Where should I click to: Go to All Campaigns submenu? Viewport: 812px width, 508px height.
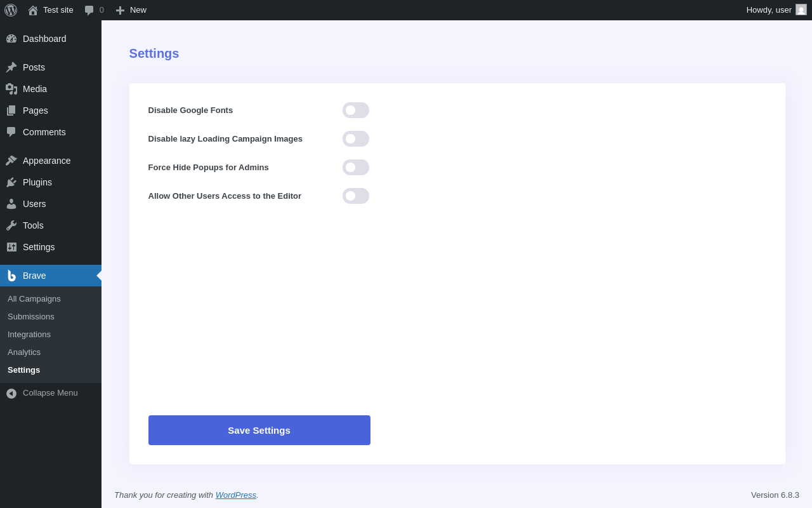coord(34,299)
